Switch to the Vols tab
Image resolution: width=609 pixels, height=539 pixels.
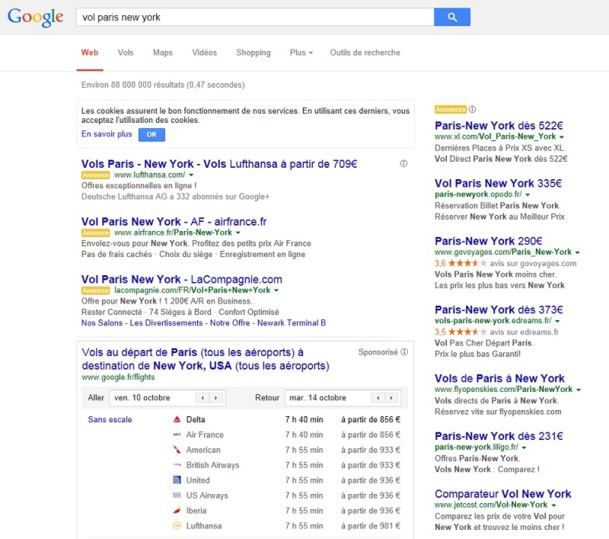click(125, 52)
